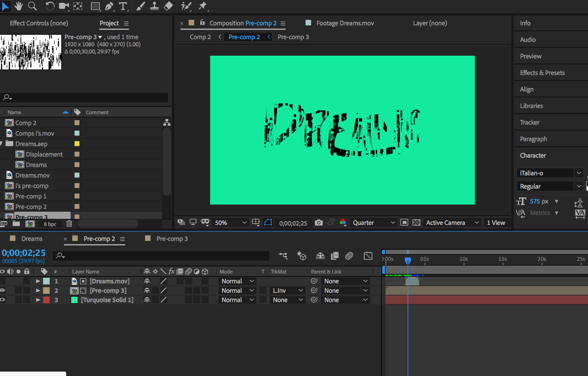Click the current time indicator playhead

coord(408,260)
